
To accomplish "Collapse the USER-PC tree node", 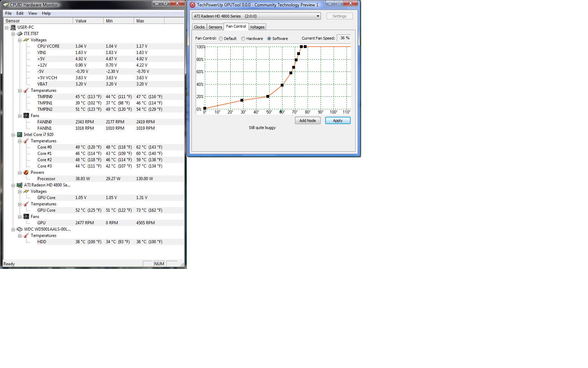I will click(x=7, y=27).
